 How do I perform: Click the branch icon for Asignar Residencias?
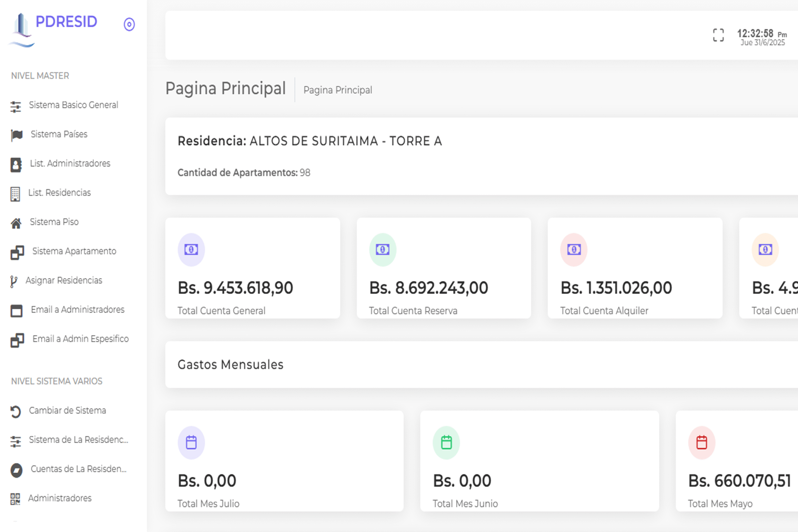pos(14,282)
